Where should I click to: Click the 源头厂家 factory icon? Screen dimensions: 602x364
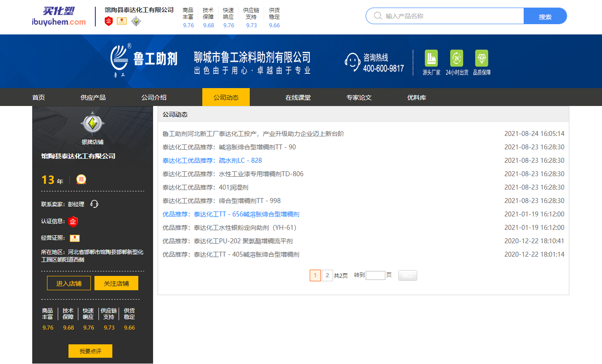[431, 58]
